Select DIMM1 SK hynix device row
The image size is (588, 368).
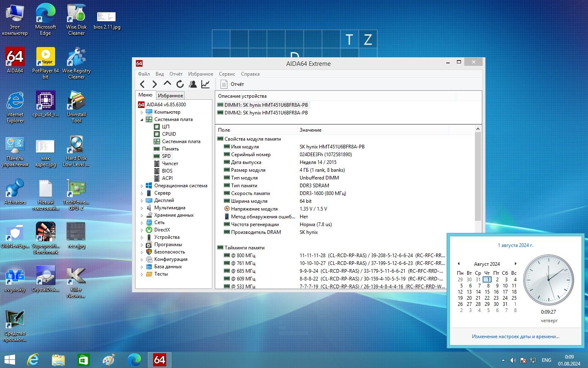pyautogui.click(x=263, y=105)
